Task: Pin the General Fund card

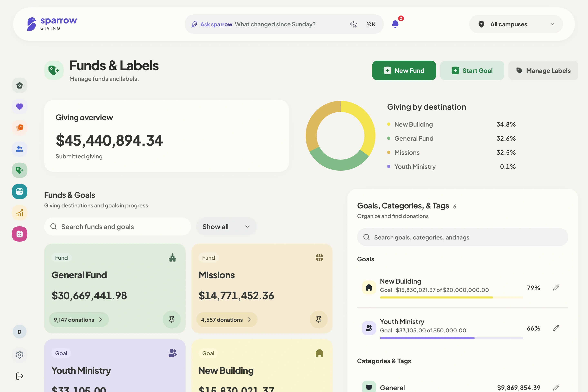Action: point(171,320)
